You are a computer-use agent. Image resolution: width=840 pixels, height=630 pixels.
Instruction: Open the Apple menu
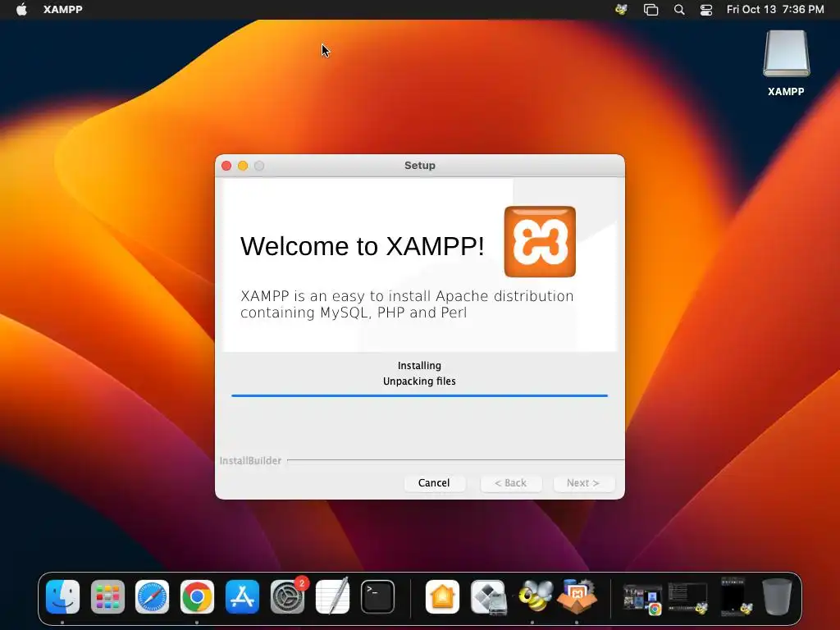[x=21, y=9]
